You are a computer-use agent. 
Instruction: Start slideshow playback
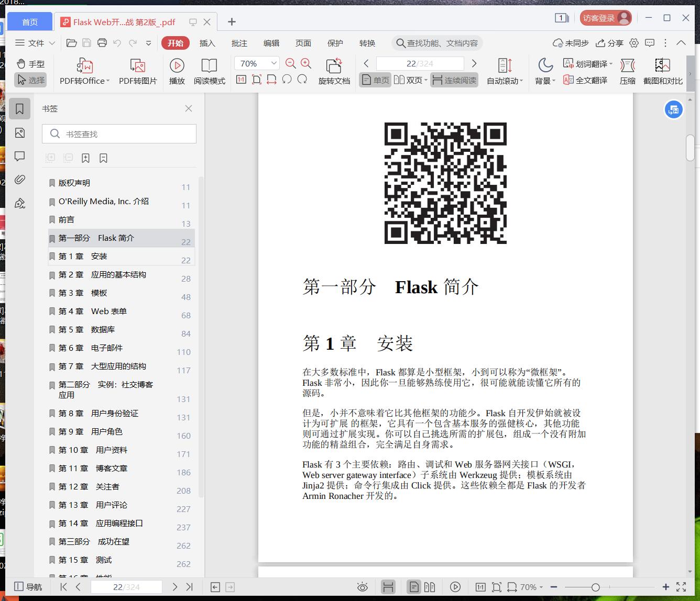coord(177,72)
